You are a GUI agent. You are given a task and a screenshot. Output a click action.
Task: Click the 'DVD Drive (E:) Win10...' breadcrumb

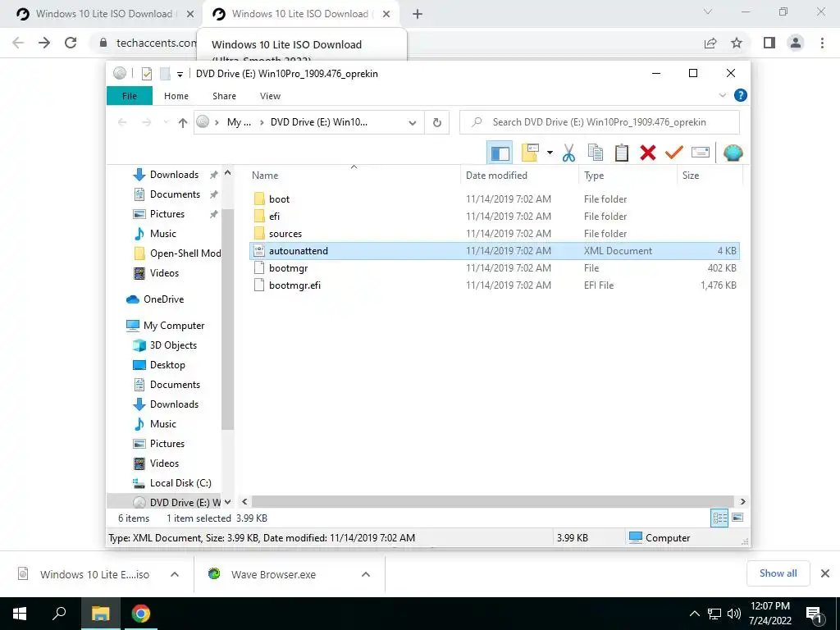tap(319, 122)
